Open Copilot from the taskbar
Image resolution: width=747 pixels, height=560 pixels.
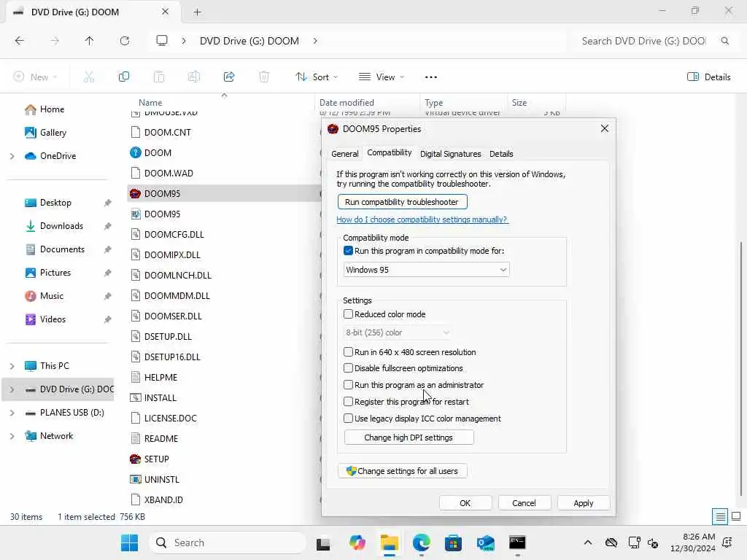357,542
